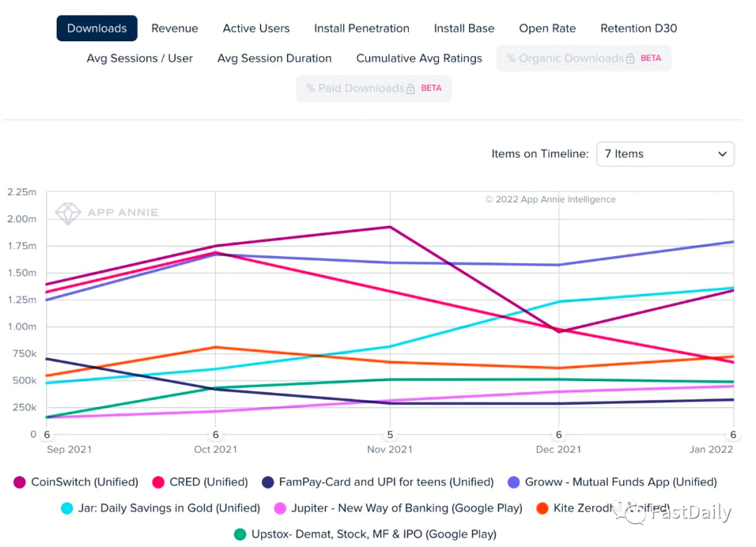Toggle CoinSwitch (Unified) legend dot

pos(20,483)
